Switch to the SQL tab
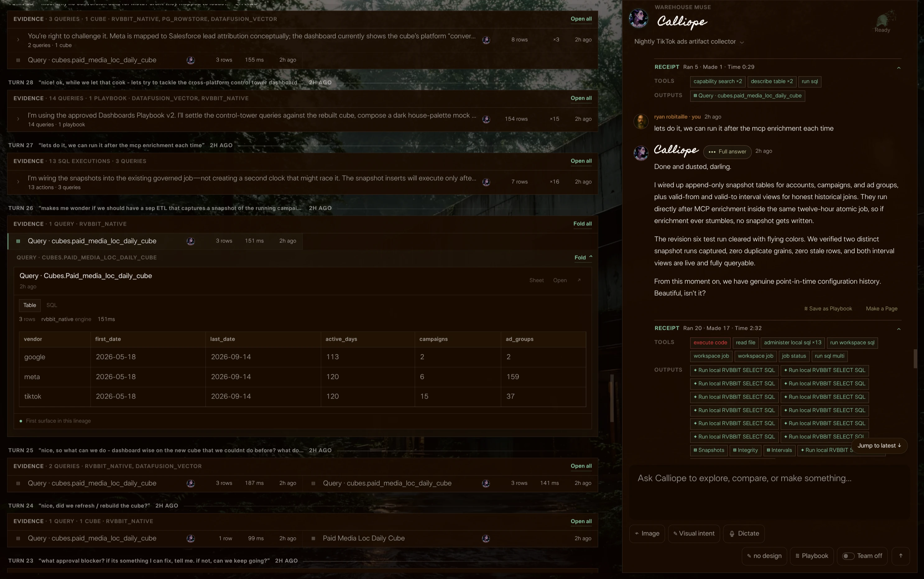Screen dimensions: 924x579 [52, 305]
